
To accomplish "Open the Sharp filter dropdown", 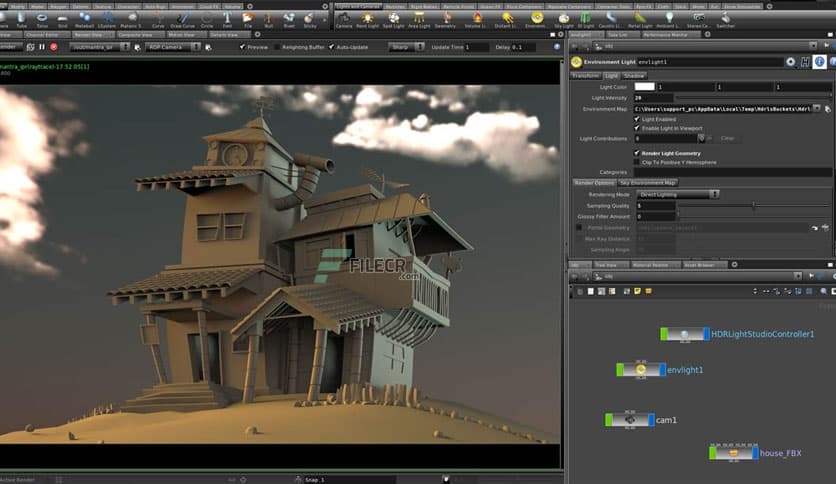I will [406, 47].
